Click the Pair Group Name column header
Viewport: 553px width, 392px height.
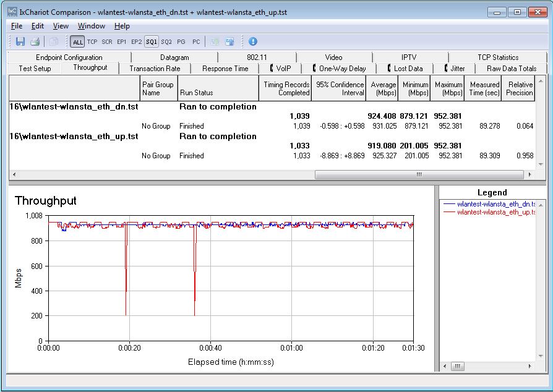[x=159, y=88]
